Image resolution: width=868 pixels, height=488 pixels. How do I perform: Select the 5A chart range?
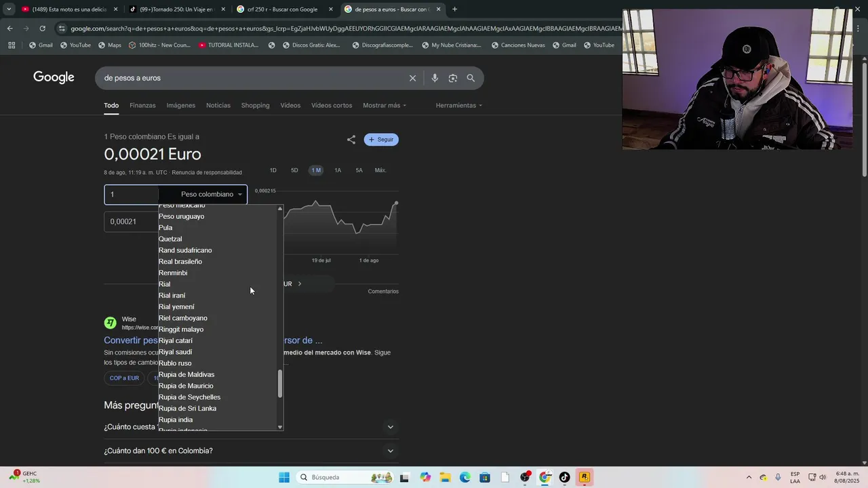pos(359,170)
